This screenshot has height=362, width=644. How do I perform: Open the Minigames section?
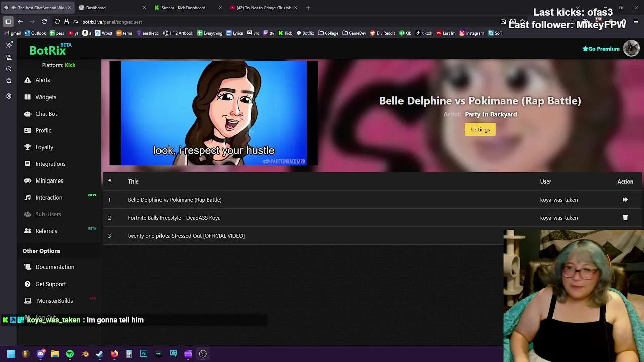click(49, 180)
